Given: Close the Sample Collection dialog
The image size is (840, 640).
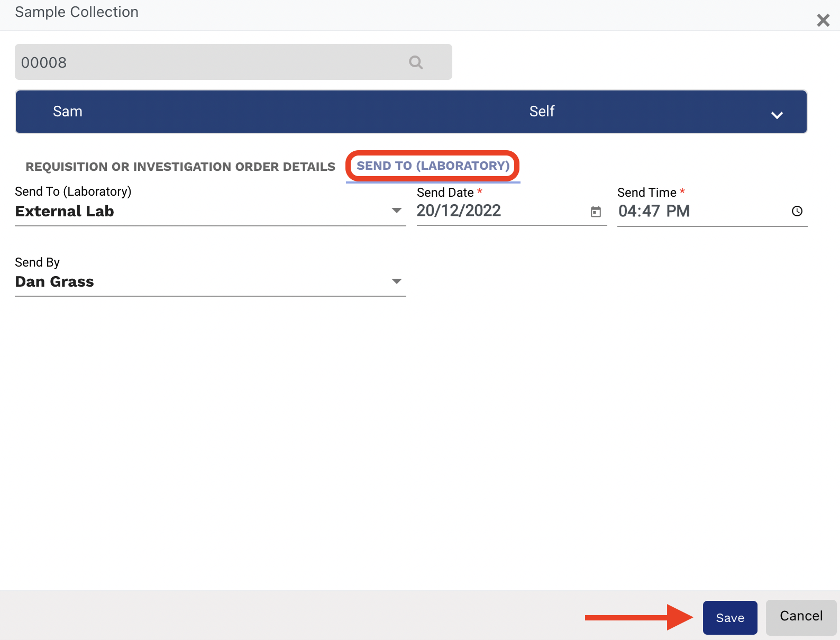Looking at the screenshot, I should [823, 21].
